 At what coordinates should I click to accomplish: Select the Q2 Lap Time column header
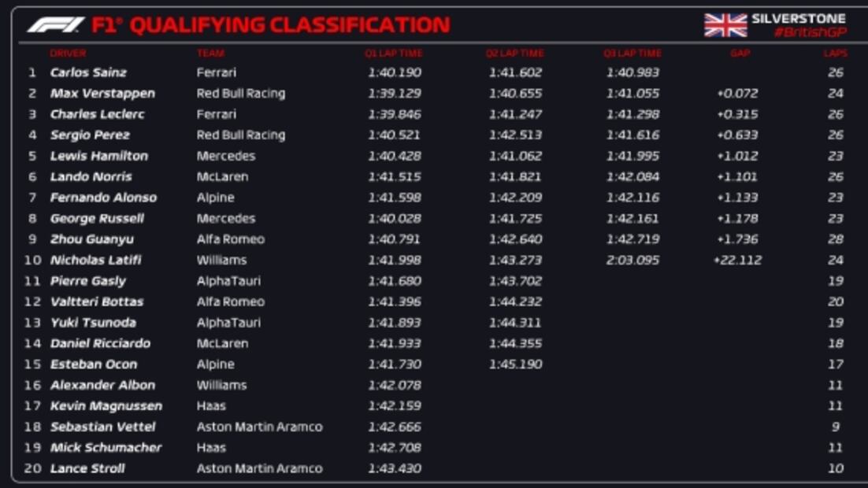click(x=514, y=54)
